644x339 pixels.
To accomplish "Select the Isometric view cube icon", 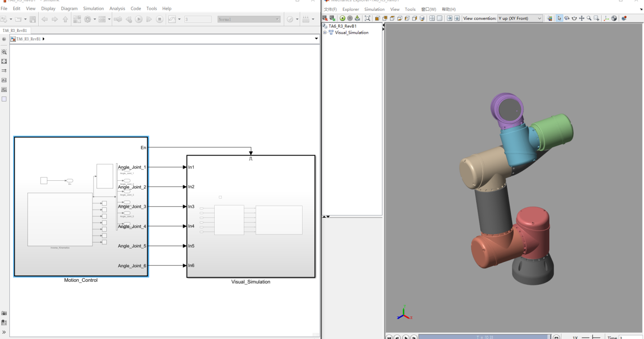I will click(422, 18).
